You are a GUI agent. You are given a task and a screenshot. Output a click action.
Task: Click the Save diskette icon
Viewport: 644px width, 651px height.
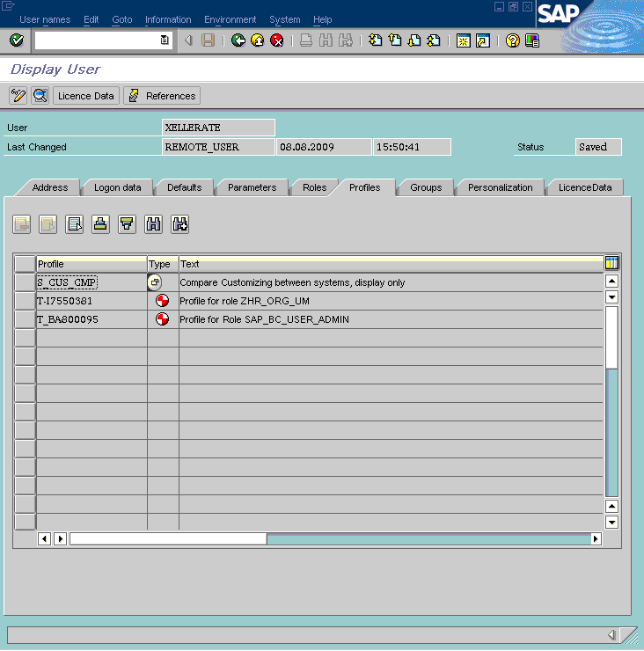(208, 40)
